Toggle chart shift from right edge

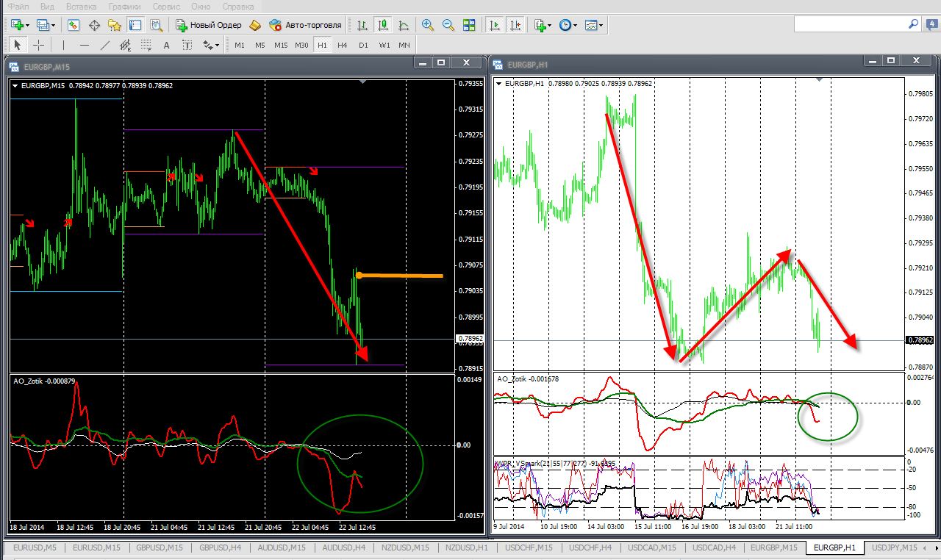[x=515, y=25]
